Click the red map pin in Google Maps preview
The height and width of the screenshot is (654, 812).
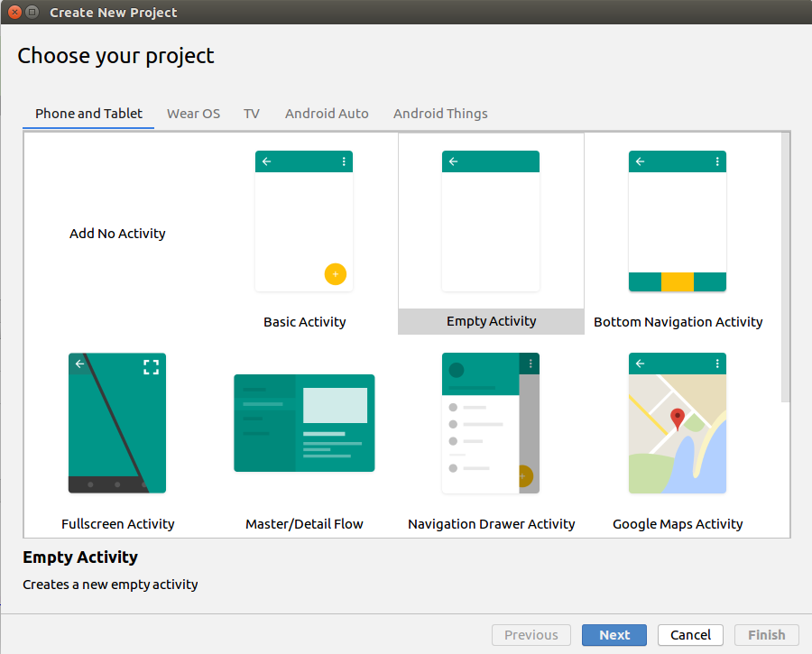(x=678, y=419)
